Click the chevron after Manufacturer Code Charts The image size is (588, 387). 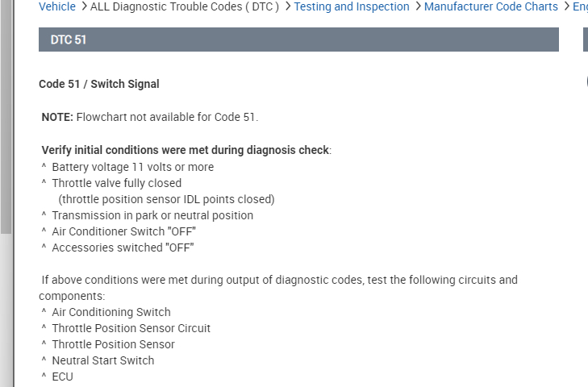565,6
